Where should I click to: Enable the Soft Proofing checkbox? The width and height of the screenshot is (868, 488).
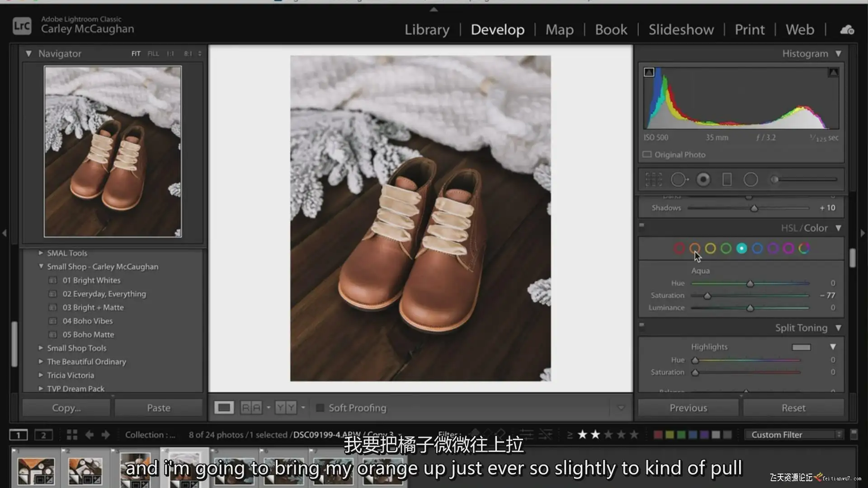point(320,408)
